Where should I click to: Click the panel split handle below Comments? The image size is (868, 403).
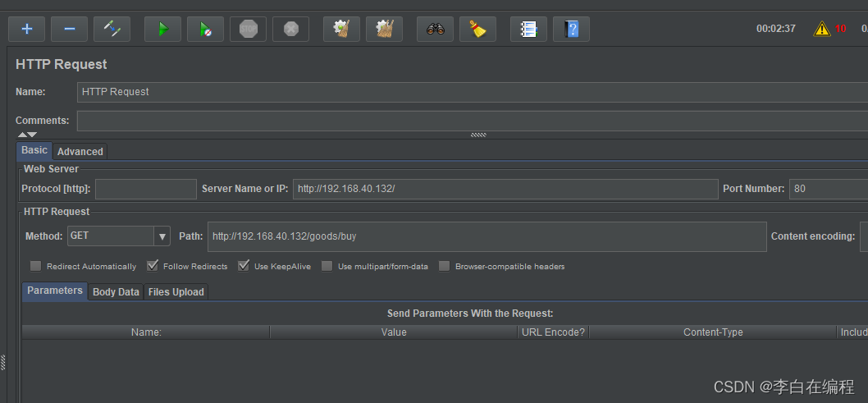point(478,135)
